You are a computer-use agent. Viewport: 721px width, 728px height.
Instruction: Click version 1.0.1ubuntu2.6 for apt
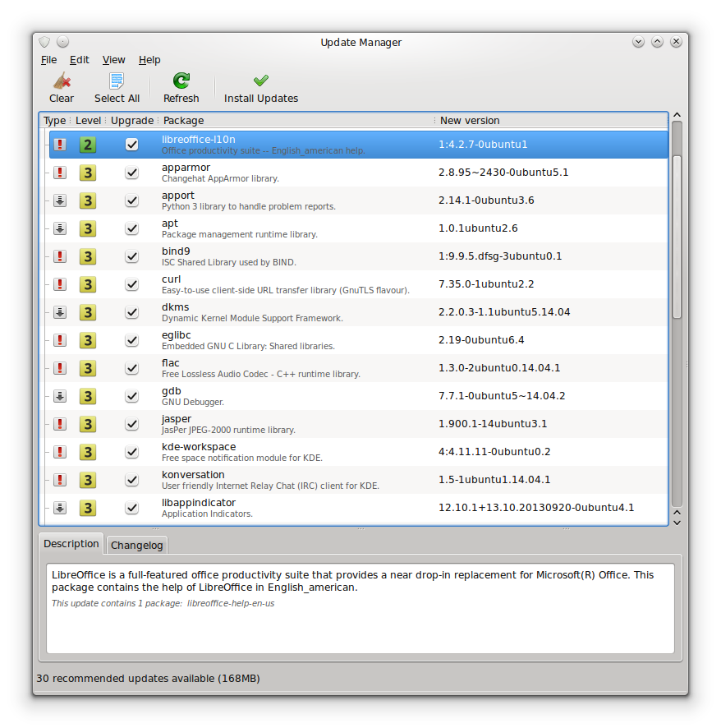tap(478, 228)
